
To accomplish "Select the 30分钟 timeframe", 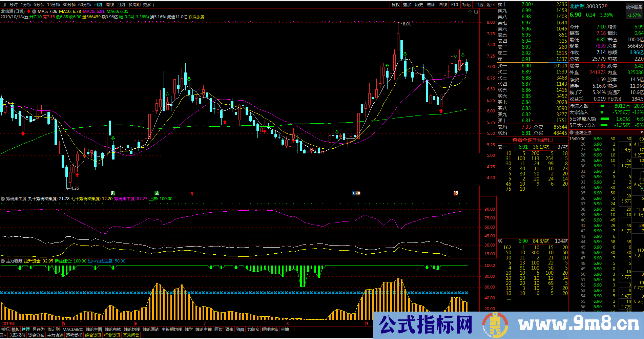I will (69, 4).
